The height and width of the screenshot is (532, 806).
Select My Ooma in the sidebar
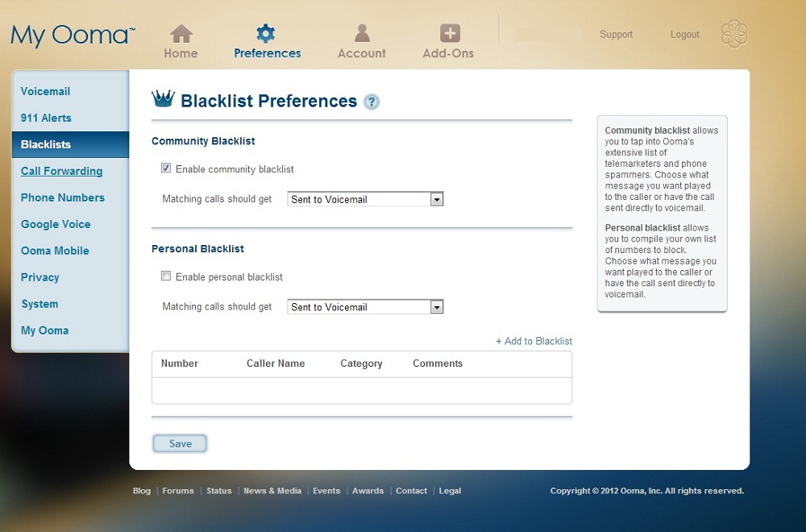pos(44,330)
